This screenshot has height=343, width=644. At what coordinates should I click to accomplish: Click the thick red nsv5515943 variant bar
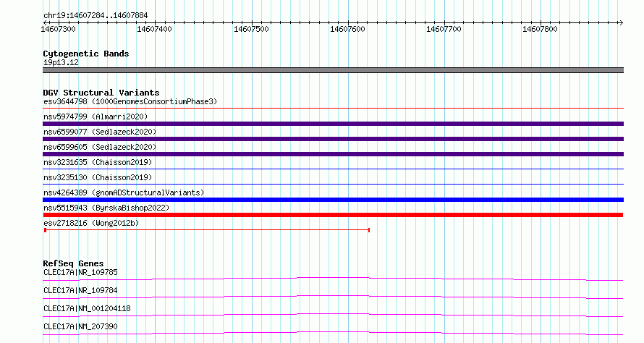point(333,215)
